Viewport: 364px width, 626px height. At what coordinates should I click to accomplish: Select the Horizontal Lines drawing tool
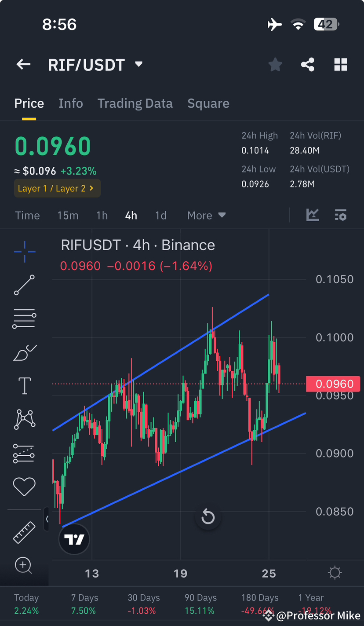coord(24,318)
